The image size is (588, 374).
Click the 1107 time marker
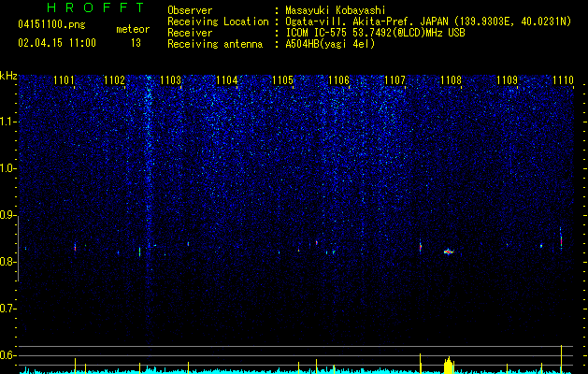(x=395, y=80)
